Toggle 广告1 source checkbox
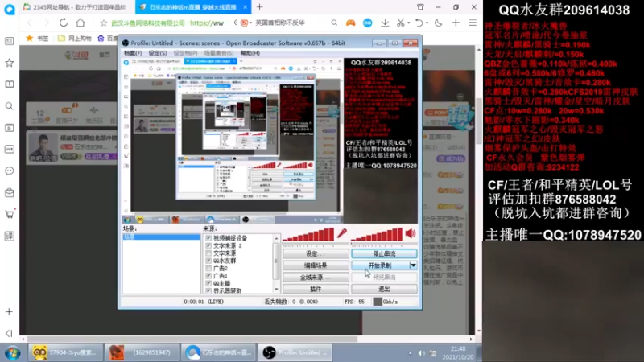The height and width of the screenshot is (362, 644). 208,276
